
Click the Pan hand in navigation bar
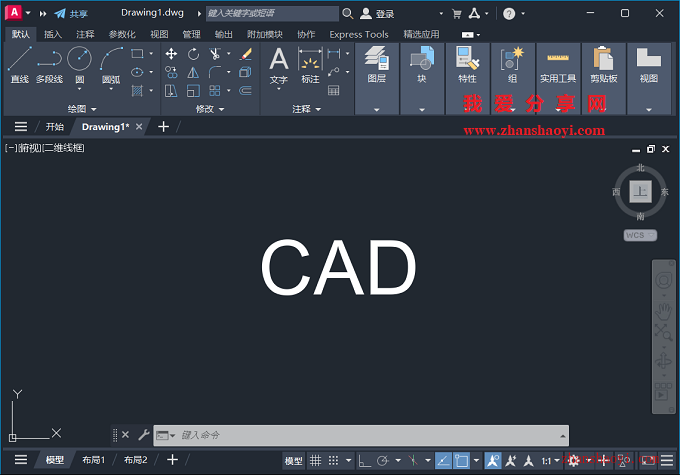(664, 311)
